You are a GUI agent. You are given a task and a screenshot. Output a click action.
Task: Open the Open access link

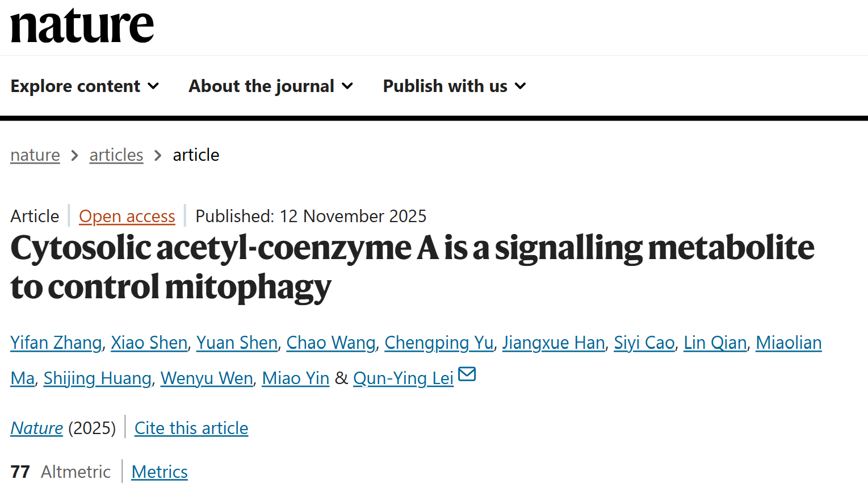(127, 216)
